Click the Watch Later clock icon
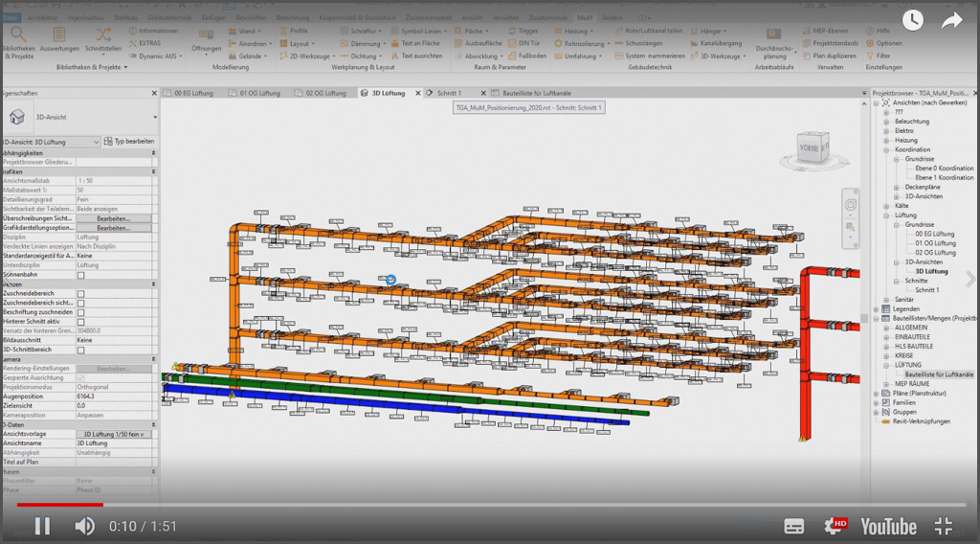The image size is (980, 544). pos(912,20)
